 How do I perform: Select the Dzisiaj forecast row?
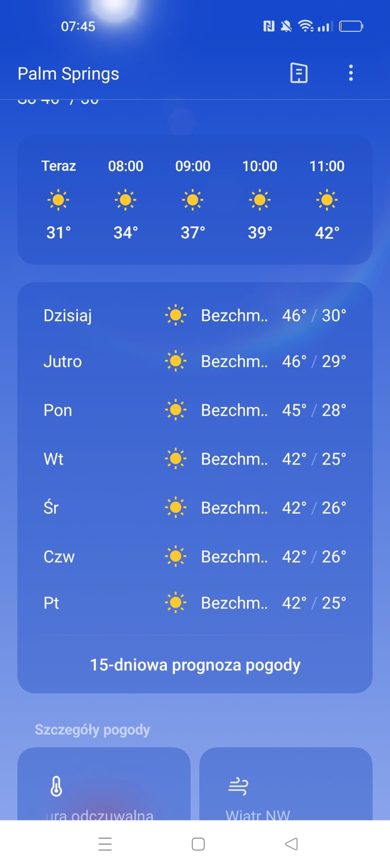[195, 315]
